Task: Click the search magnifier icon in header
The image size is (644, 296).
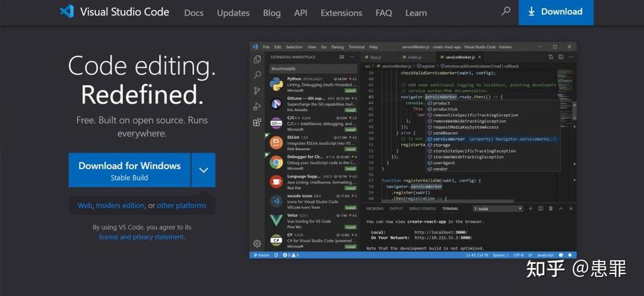Action: click(505, 11)
